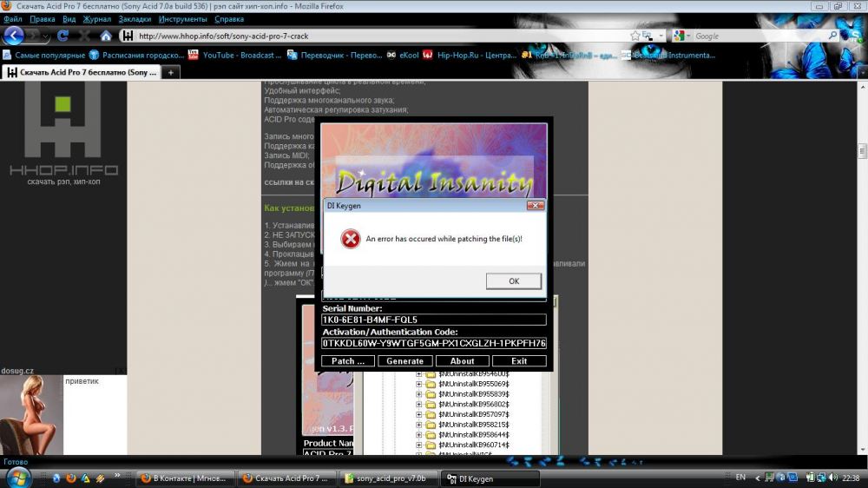Click the red error icon in the dialog
Viewport: 868px width, 488px height.
(x=350, y=239)
